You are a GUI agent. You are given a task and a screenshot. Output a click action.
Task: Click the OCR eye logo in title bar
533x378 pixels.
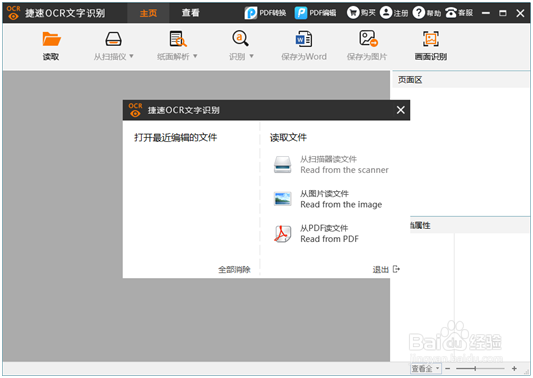coord(13,13)
